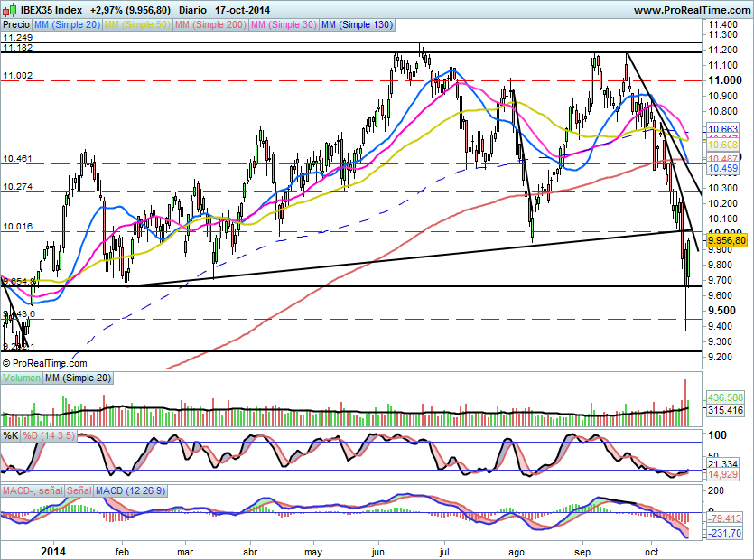The image size is (754, 560).
Task: Click the 11.182 horizontal level label
Action: (x=18, y=47)
